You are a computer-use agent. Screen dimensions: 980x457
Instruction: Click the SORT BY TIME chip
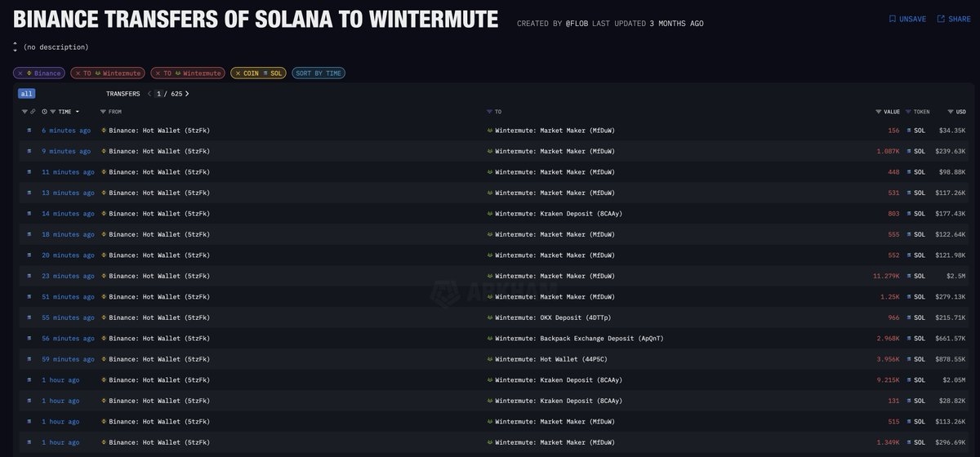[318, 73]
